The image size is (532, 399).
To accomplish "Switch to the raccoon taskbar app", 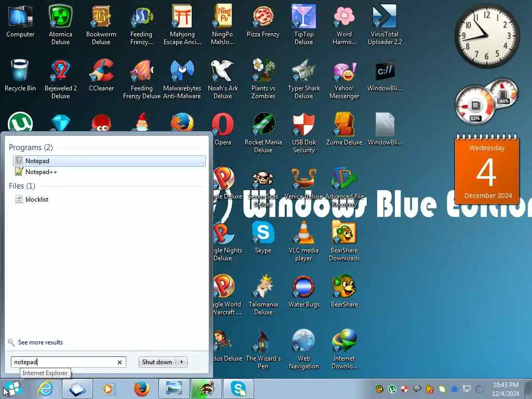I will click(x=206, y=389).
